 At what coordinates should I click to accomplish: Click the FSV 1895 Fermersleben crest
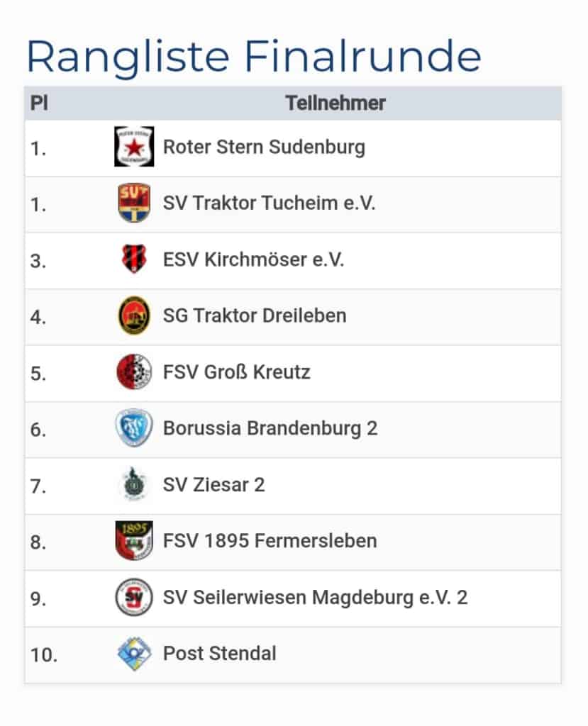coord(134,540)
